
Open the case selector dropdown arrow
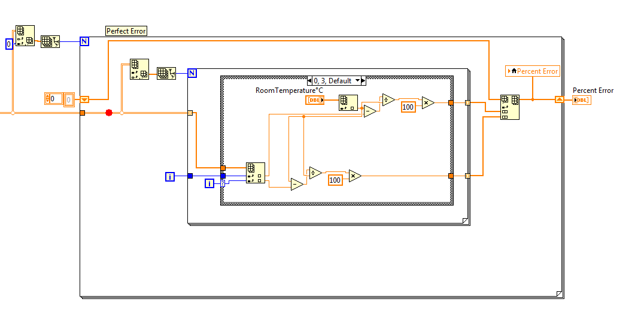tap(357, 81)
